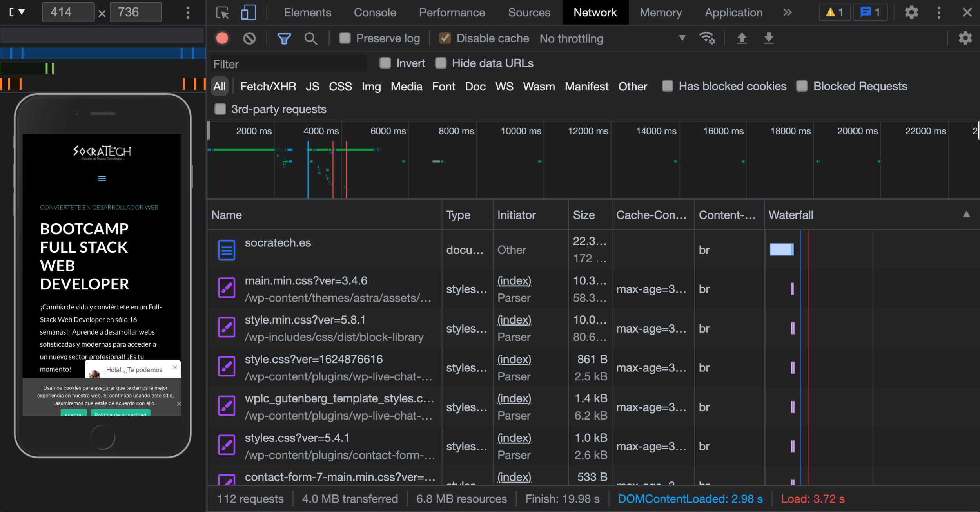Screen dimensions: 980x512
Task: Filter requests by Fetch/XHR
Action: click(268, 86)
